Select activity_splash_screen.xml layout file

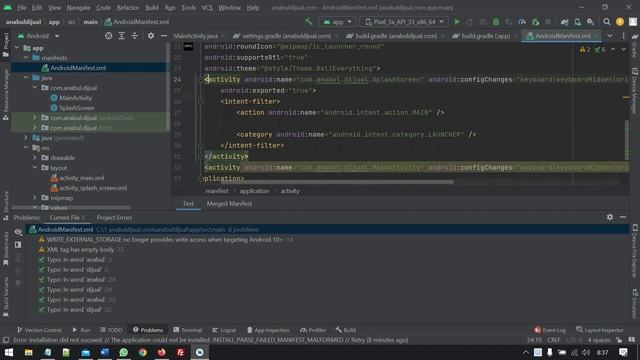click(x=93, y=188)
